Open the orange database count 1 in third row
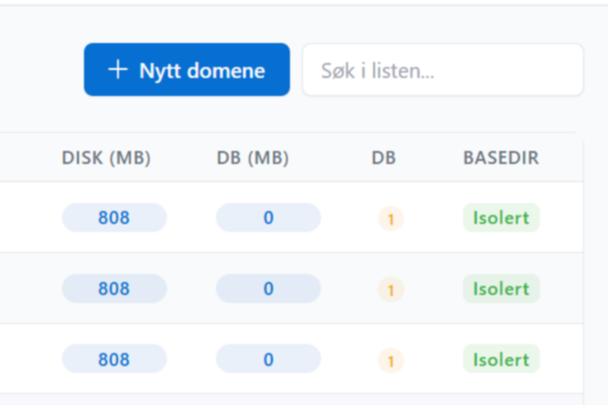Screen dimensions: 608x405 click(390, 361)
